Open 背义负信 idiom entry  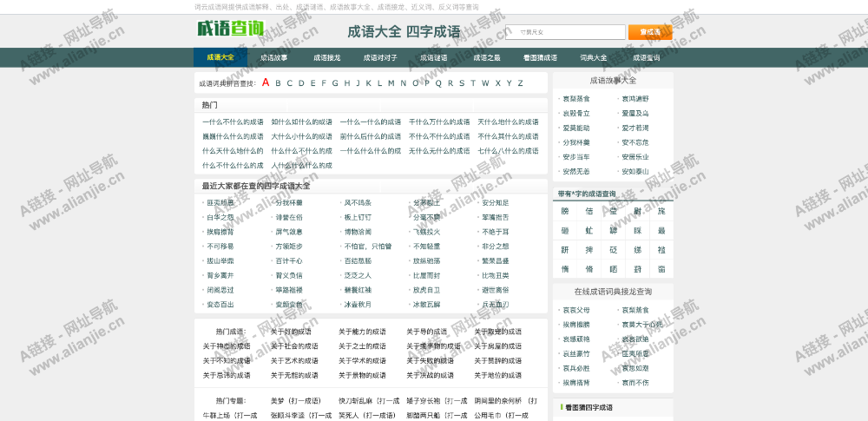289,275
